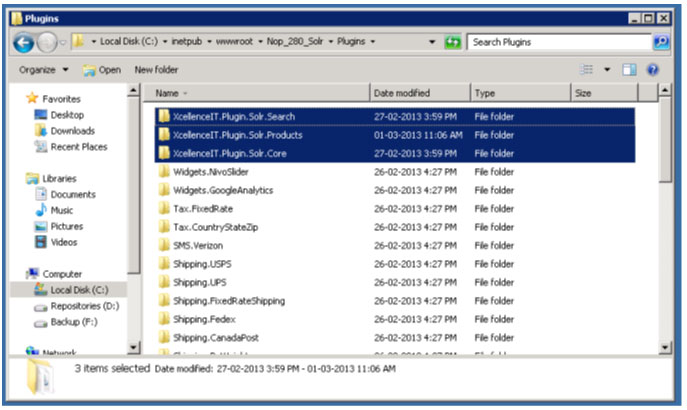The width and height of the screenshot is (687, 410).
Task: Select Nop_280_Solr breadcrumb segment
Action: click(295, 41)
